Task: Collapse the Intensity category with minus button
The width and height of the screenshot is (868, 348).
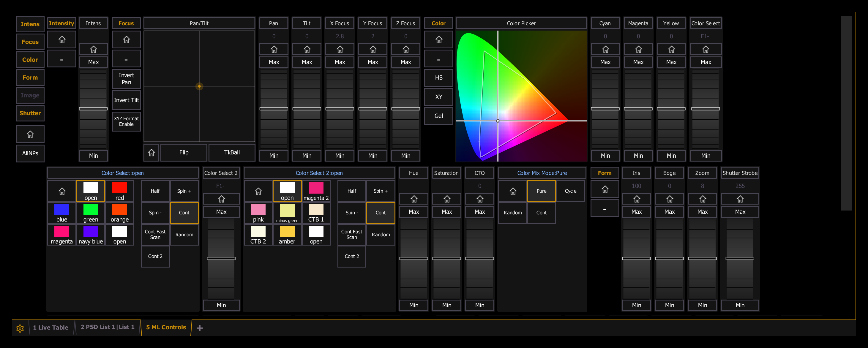Action: click(x=62, y=59)
